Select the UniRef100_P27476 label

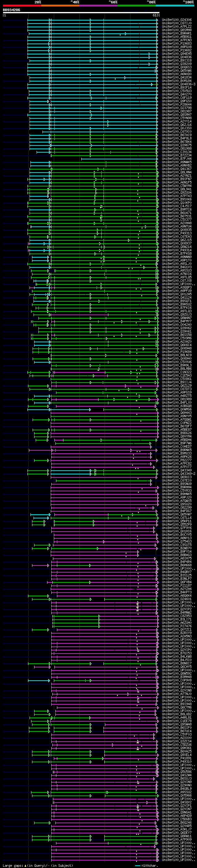[x=177, y=626]
